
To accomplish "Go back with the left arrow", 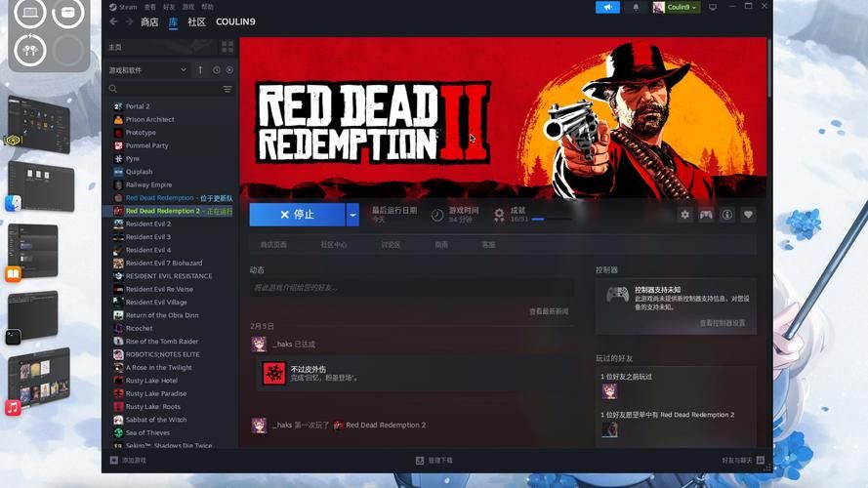I will (113, 21).
